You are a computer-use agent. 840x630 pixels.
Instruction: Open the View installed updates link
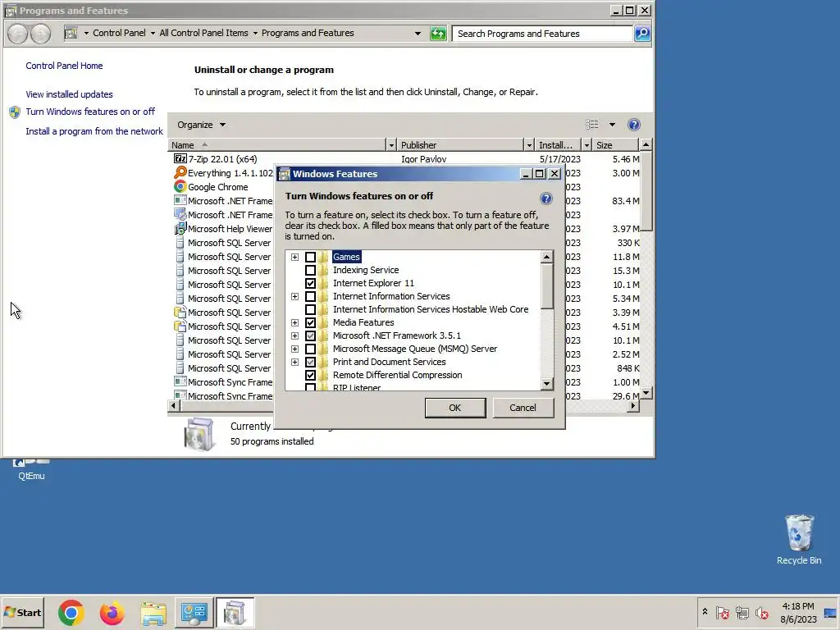[x=69, y=94]
